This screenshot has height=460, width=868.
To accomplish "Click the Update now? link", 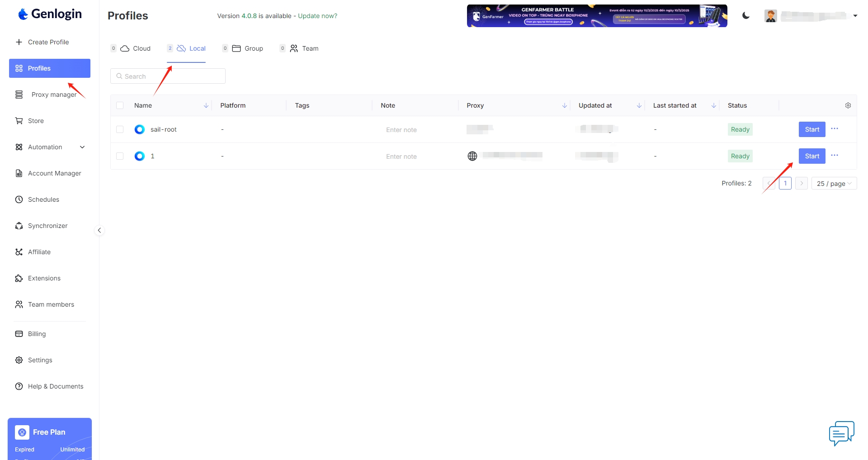I will pos(317,16).
